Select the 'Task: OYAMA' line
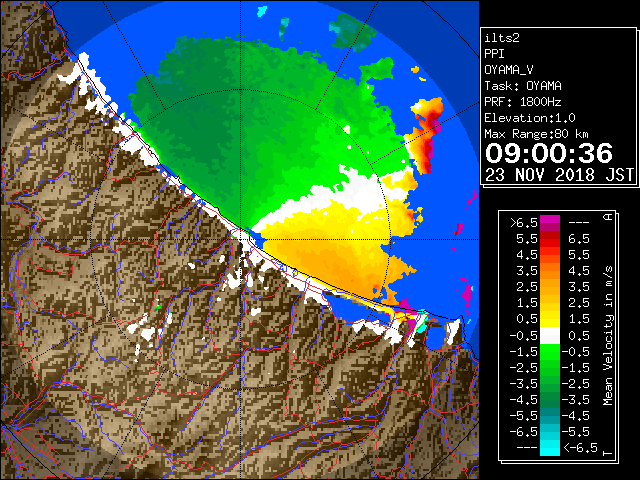 523,86
